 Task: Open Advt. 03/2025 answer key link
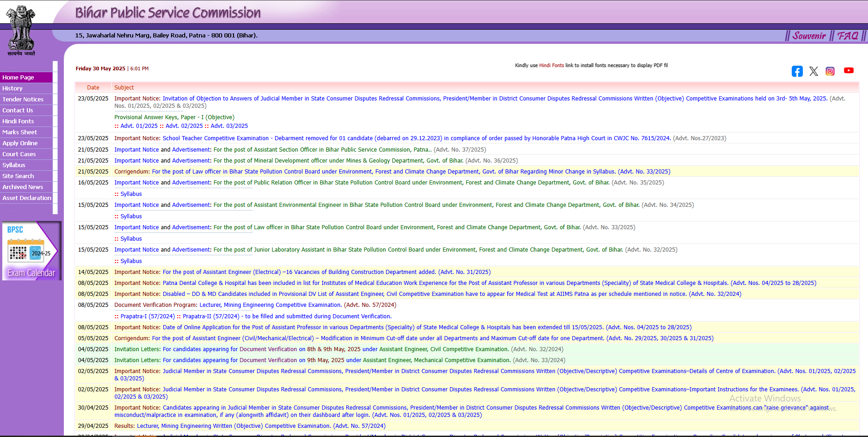(229, 126)
